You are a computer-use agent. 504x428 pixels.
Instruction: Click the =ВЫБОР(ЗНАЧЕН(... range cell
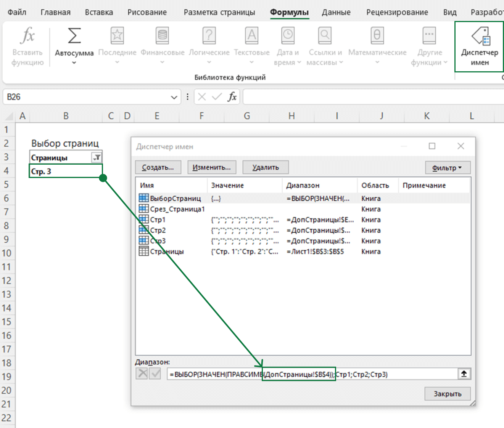point(318,198)
